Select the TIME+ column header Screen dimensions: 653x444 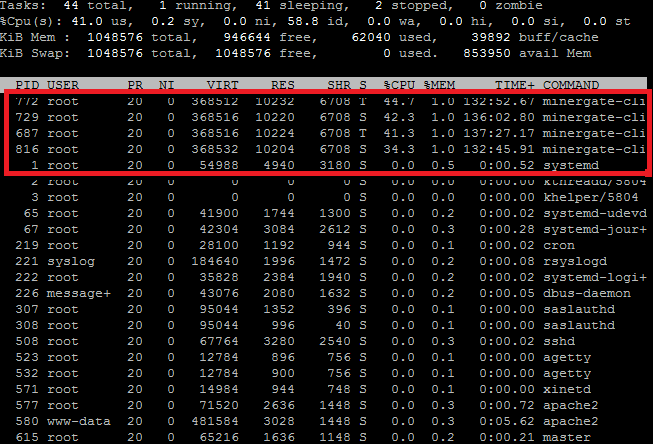(515, 85)
